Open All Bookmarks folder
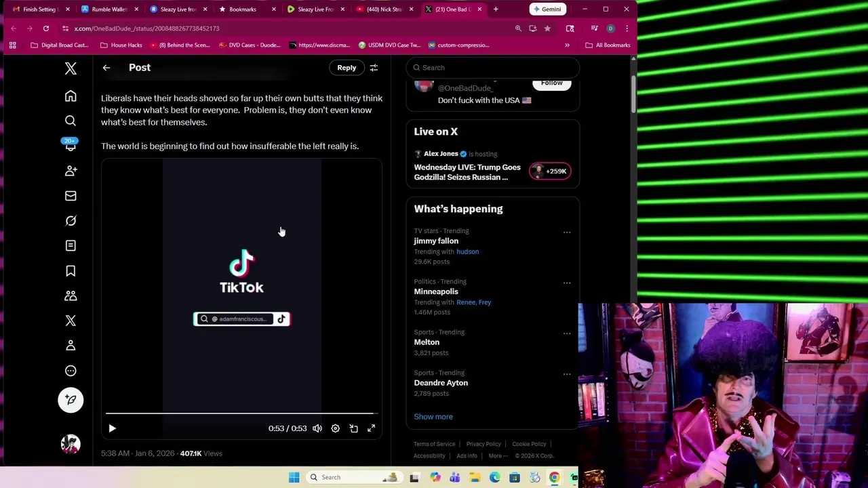This screenshot has width=868, height=488. point(608,45)
